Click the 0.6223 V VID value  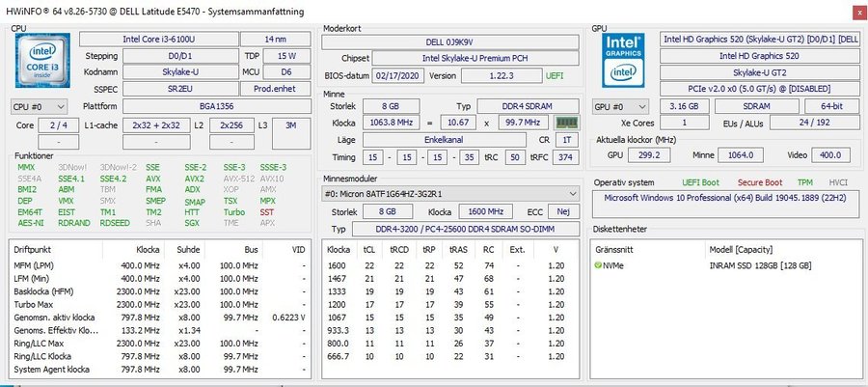click(288, 318)
